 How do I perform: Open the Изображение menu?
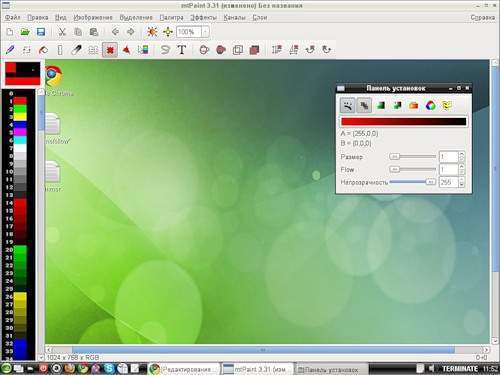(93, 17)
